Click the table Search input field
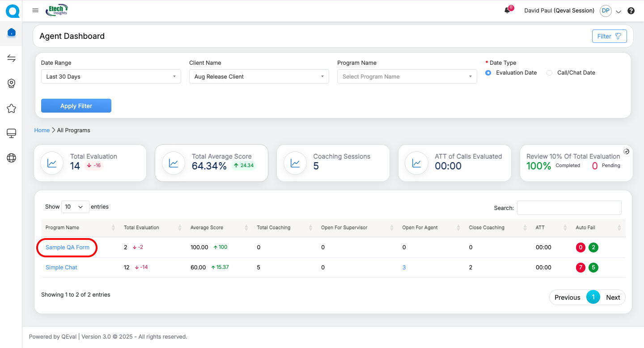The width and height of the screenshot is (644, 348). tap(569, 208)
